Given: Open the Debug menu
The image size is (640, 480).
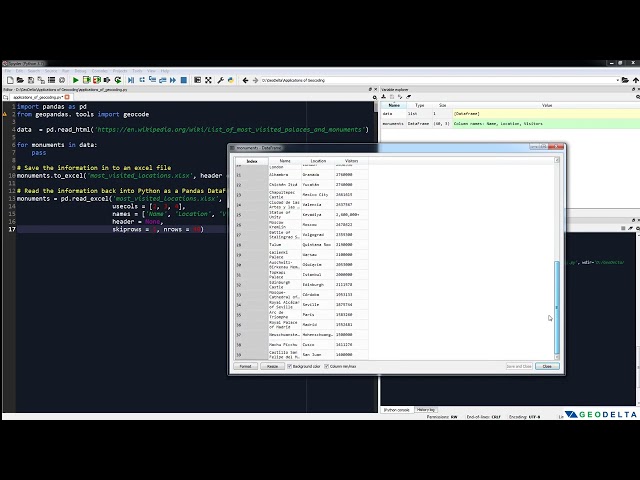Looking at the screenshot, I should pyautogui.click(x=80, y=71).
